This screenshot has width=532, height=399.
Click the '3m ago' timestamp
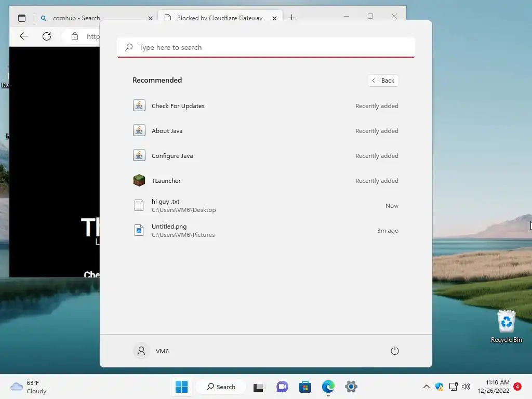(388, 231)
